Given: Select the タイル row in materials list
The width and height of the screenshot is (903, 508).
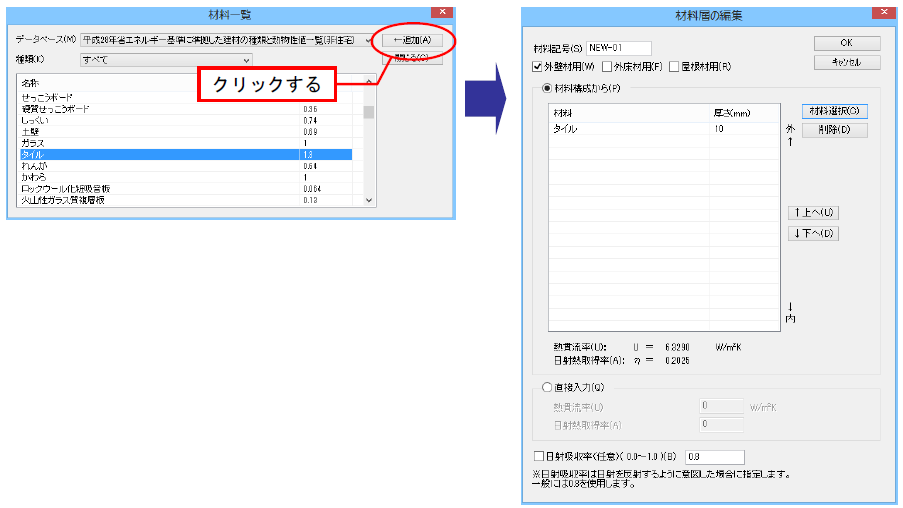Looking at the screenshot, I should point(185,154).
